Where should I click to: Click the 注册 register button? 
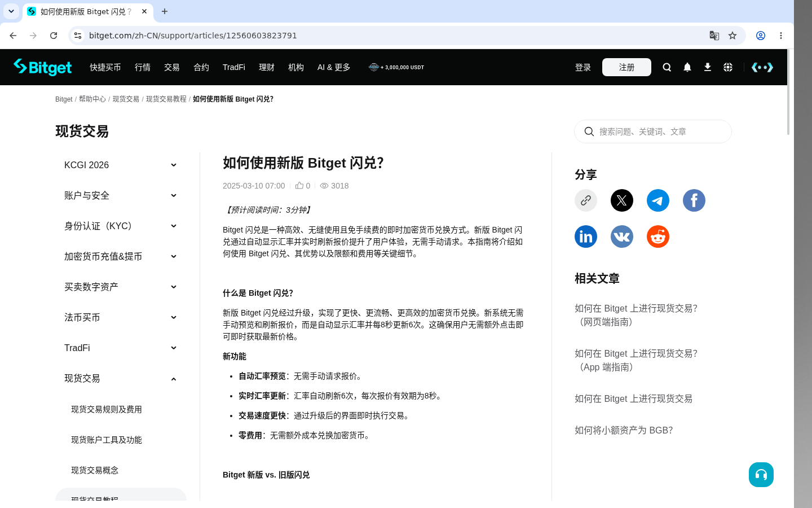626,67
